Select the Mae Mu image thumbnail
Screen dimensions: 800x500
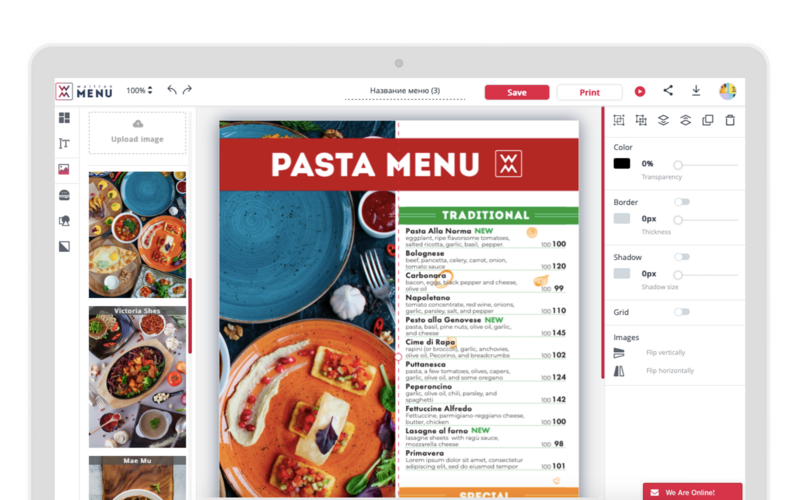click(137, 478)
